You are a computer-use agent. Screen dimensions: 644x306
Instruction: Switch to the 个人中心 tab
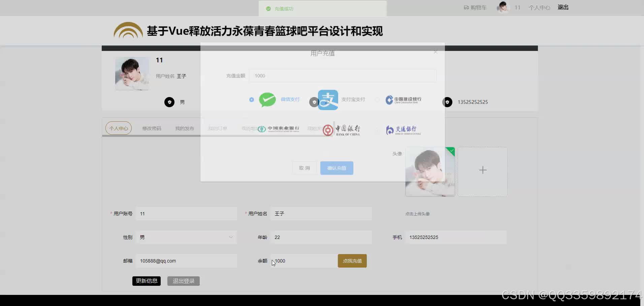click(x=119, y=128)
